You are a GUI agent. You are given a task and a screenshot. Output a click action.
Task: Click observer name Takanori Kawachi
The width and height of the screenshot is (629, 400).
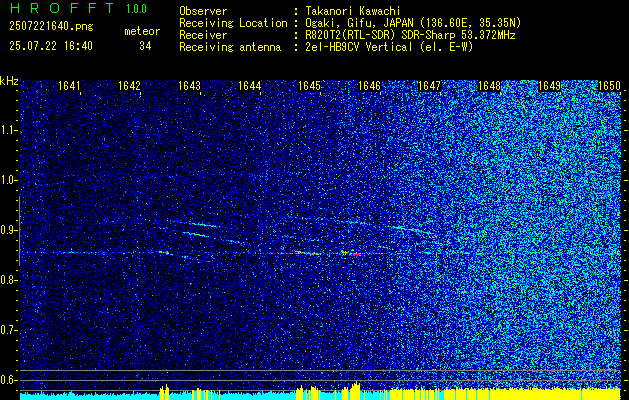[353, 11]
